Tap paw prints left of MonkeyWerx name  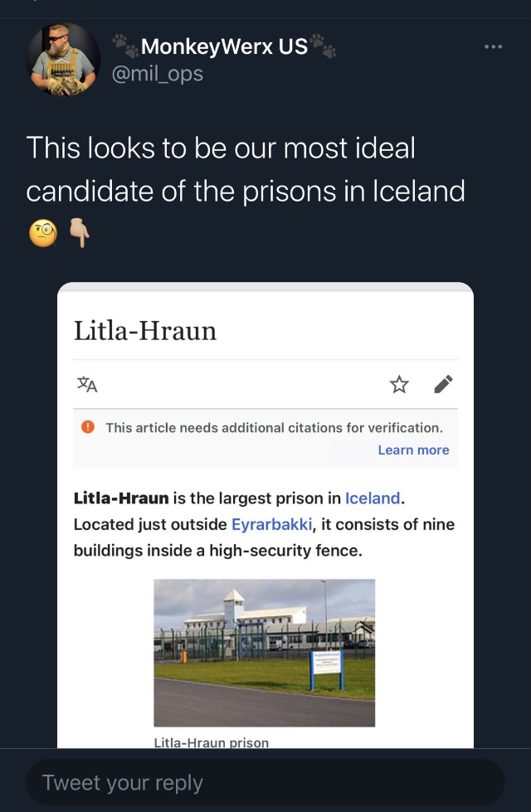tap(126, 46)
